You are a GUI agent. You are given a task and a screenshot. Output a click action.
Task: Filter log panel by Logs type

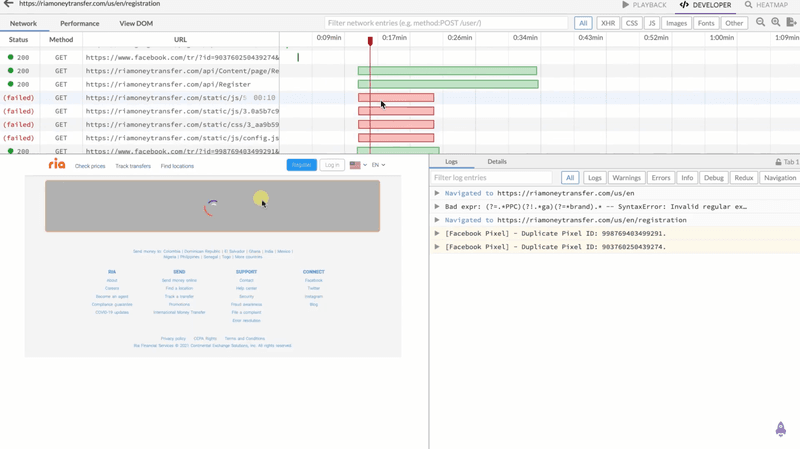[x=595, y=178]
